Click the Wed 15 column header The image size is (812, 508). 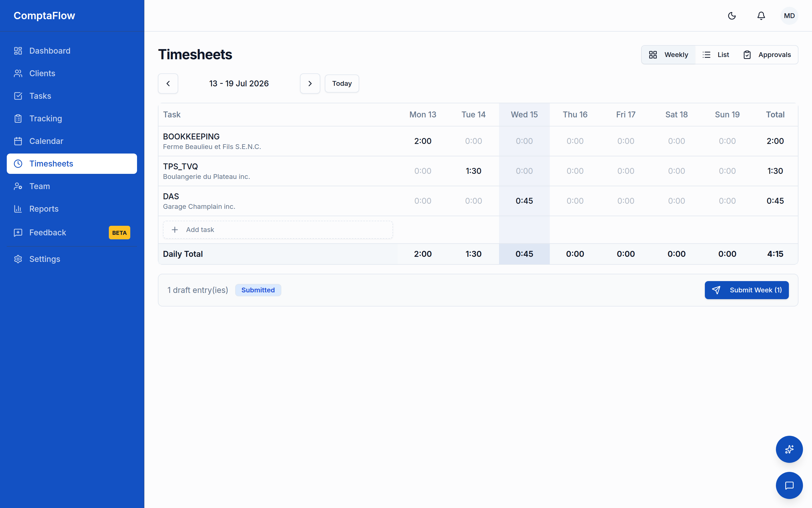point(524,115)
